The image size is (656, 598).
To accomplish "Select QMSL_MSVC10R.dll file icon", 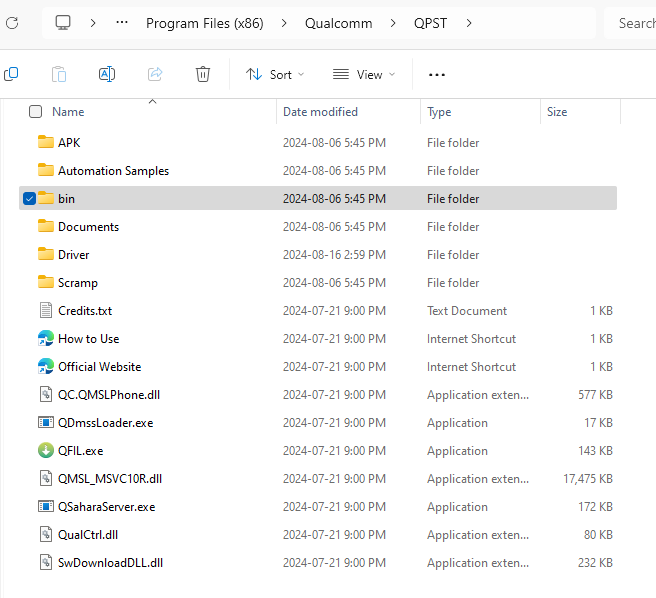I will [x=46, y=479].
